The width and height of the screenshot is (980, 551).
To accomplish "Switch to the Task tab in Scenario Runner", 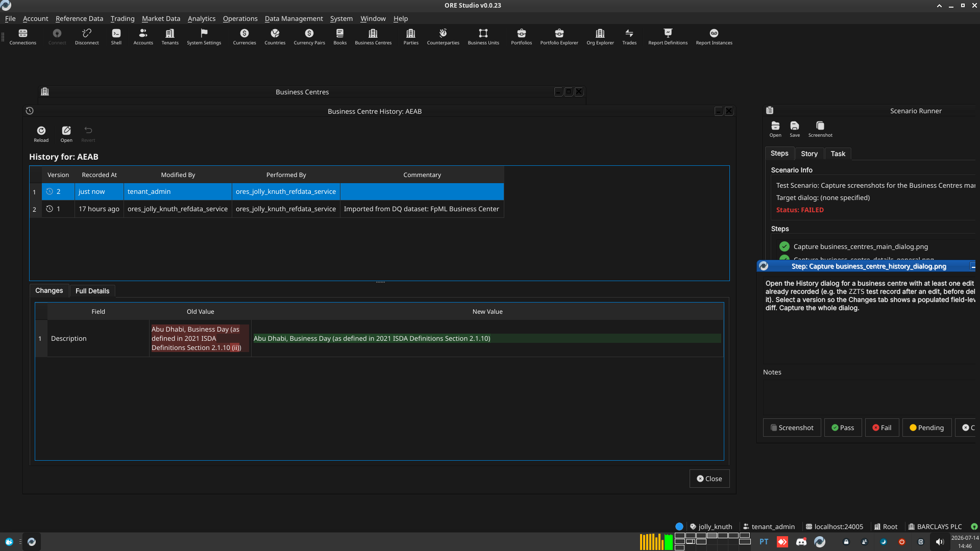I will pyautogui.click(x=838, y=154).
